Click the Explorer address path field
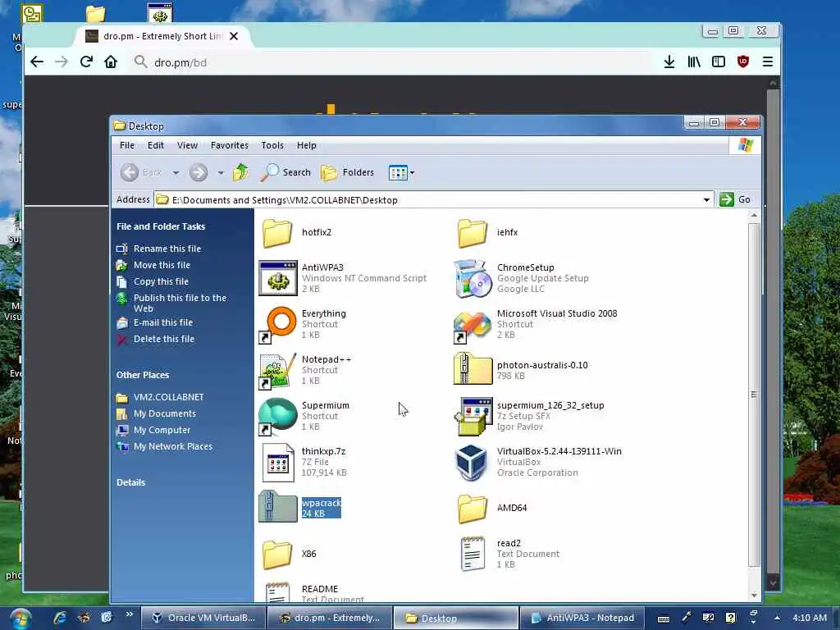This screenshot has height=630, width=840. pyautogui.click(x=433, y=200)
